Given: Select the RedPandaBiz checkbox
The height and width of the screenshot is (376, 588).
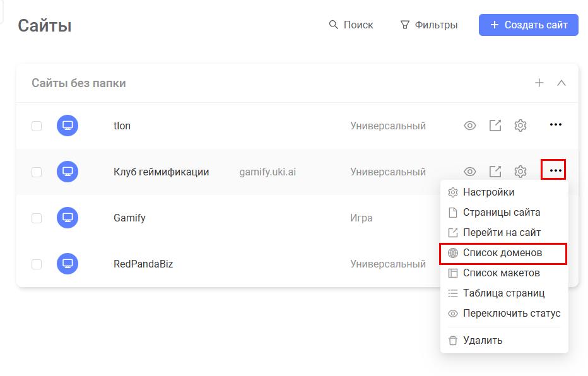Looking at the screenshot, I should (37, 264).
